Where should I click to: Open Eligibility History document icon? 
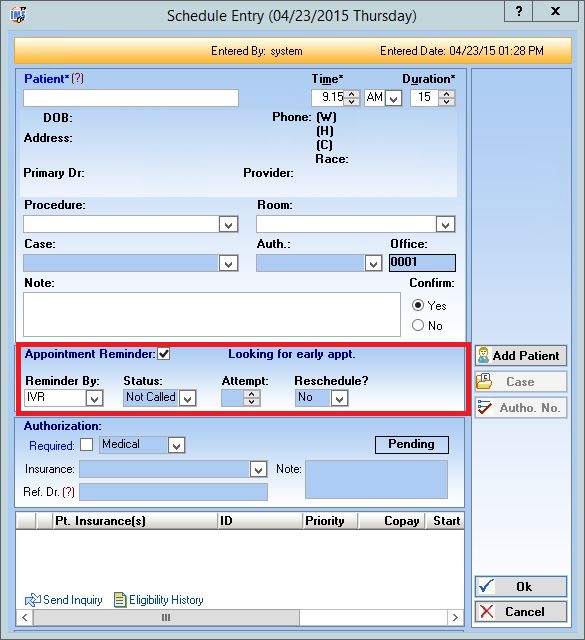point(120,600)
